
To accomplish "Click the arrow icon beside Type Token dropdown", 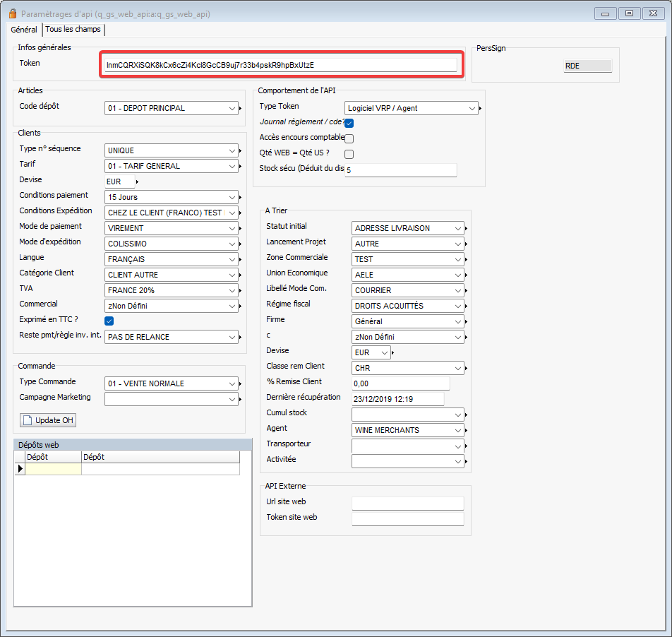I will [481, 109].
